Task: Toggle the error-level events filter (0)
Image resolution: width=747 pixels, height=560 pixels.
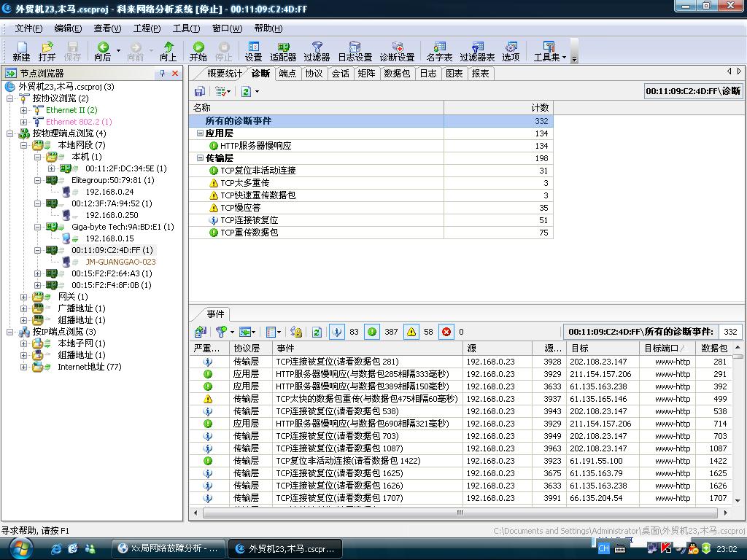Action: coord(446,332)
